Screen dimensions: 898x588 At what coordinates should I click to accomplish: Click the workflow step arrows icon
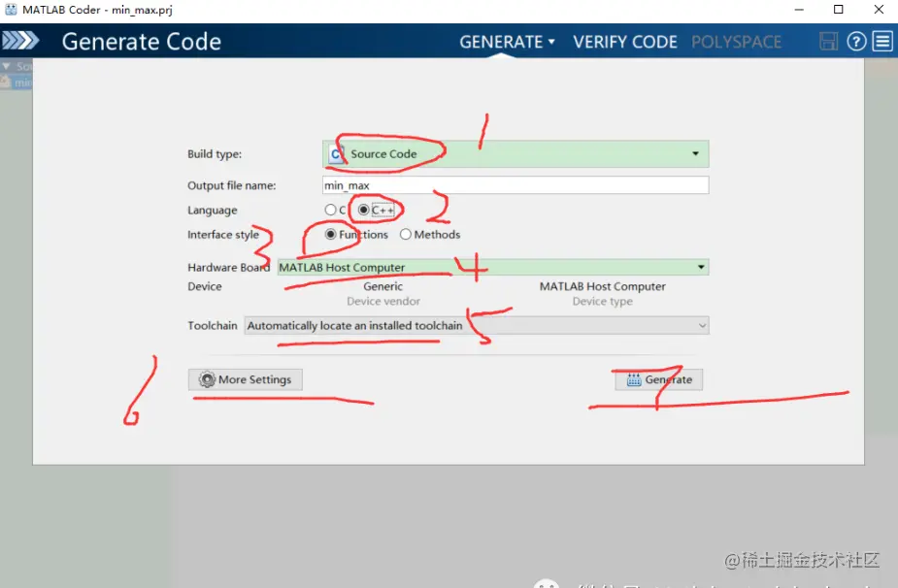click(x=20, y=41)
